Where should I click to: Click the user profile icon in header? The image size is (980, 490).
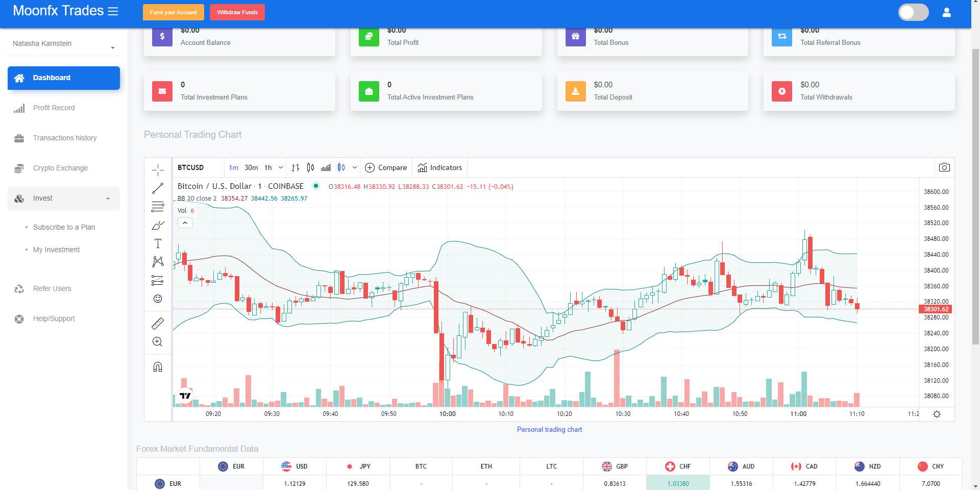coord(946,12)
